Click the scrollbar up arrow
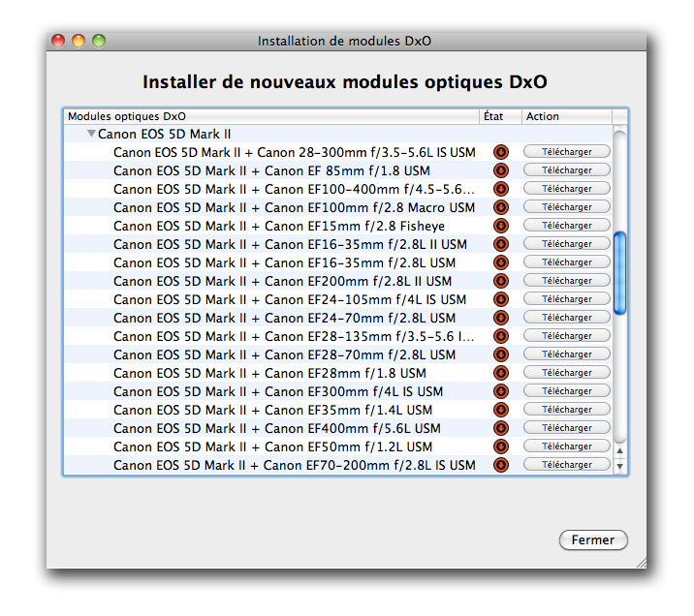The width and height of the screenshot is (694, 616). [619, 450]
